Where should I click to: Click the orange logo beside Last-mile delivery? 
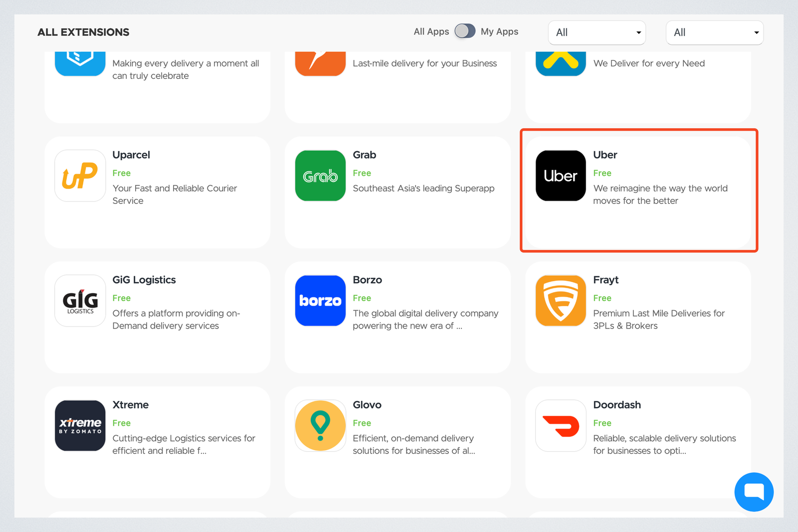pos(320,64)
